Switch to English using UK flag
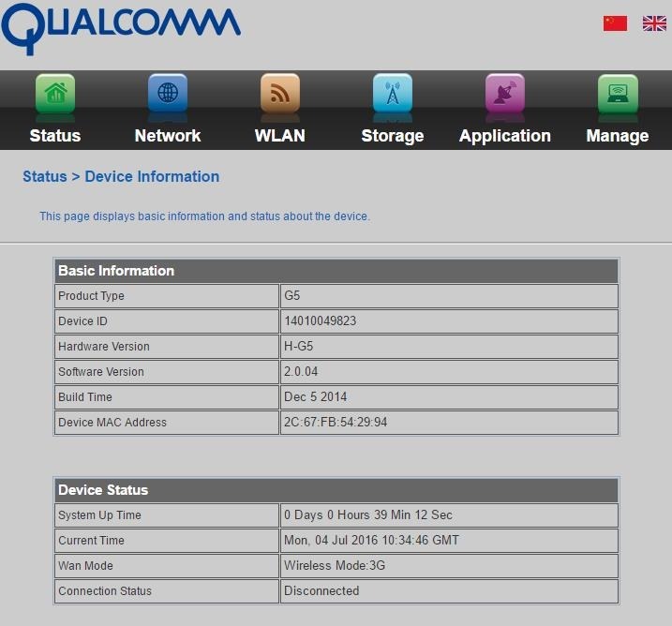Image resolution: width=672 pixels, height=626 pixels. (x=654, y=23)
